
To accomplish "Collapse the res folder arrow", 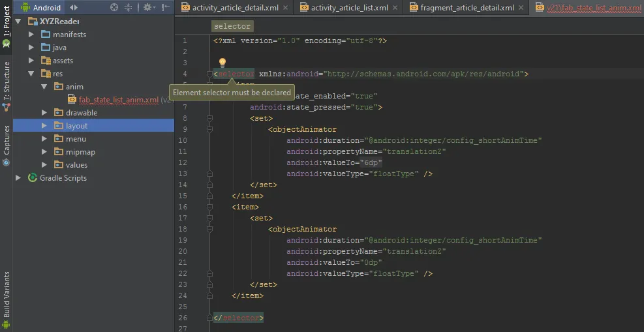I will (x=31, y=74).
